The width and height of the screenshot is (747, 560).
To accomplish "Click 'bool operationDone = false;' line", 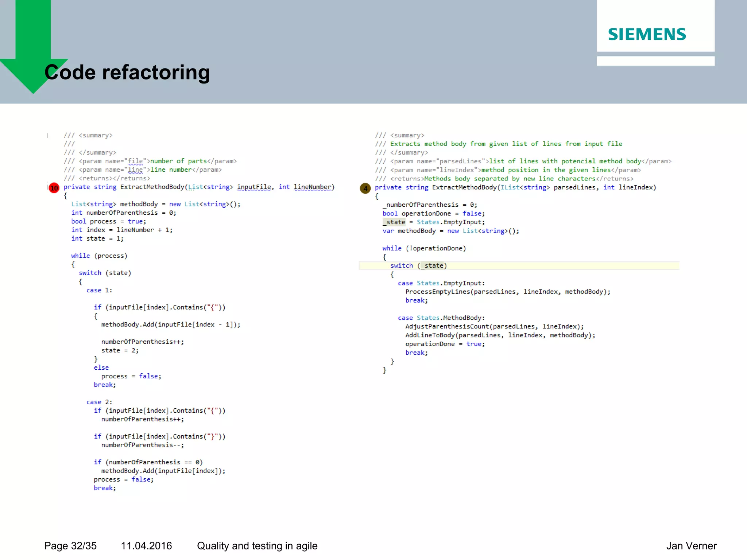I will [x=434, y=214].
